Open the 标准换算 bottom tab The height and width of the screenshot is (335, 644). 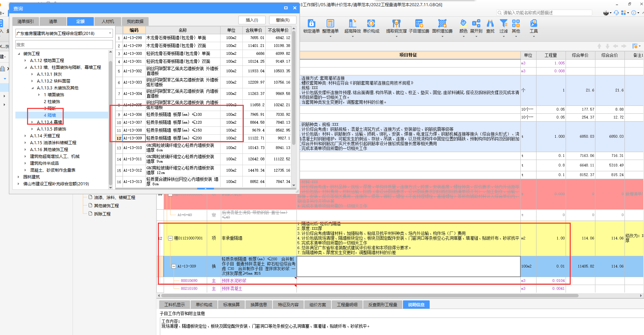(231, 305)
